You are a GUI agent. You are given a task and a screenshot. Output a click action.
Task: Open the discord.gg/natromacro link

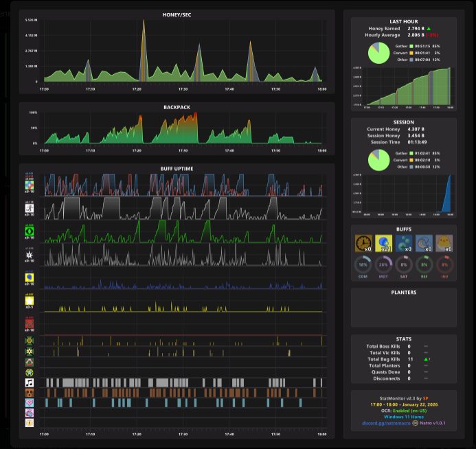click(386, 423)
